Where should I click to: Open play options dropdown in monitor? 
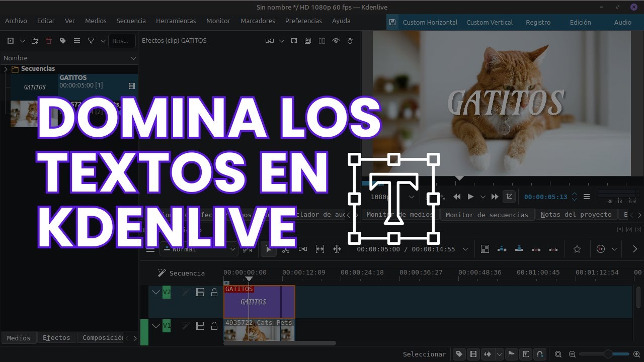pyautogui.click(x=483, y=197)
